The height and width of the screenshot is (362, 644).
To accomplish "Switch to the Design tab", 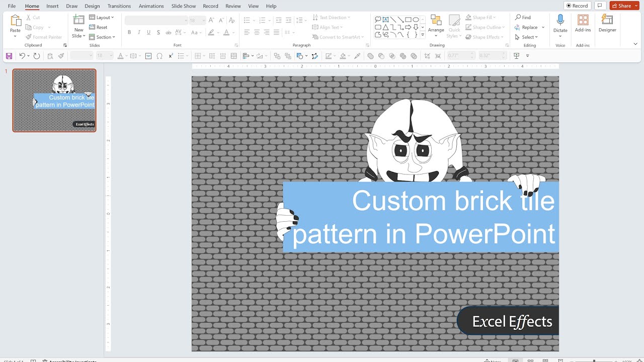I will (92, 6).
